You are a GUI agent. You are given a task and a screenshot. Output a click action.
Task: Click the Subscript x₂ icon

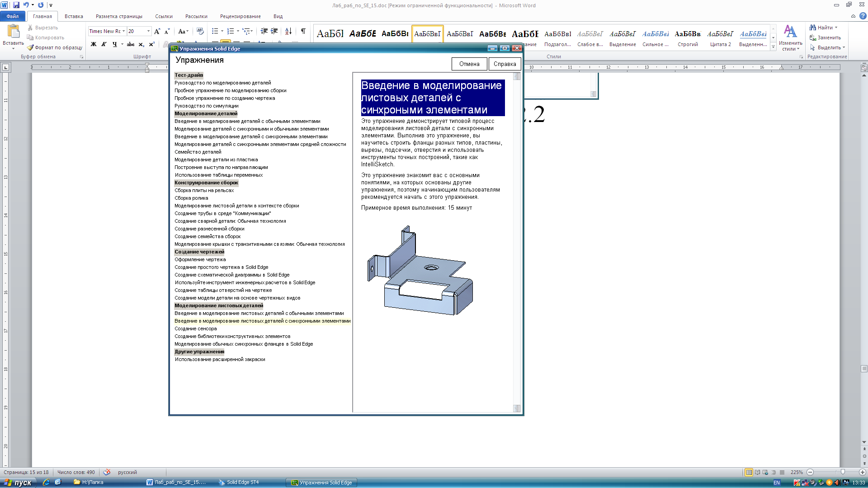[141, 44]
